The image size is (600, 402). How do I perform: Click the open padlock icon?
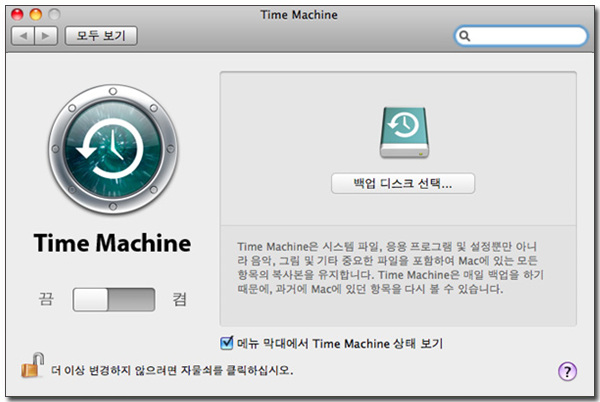33,365
